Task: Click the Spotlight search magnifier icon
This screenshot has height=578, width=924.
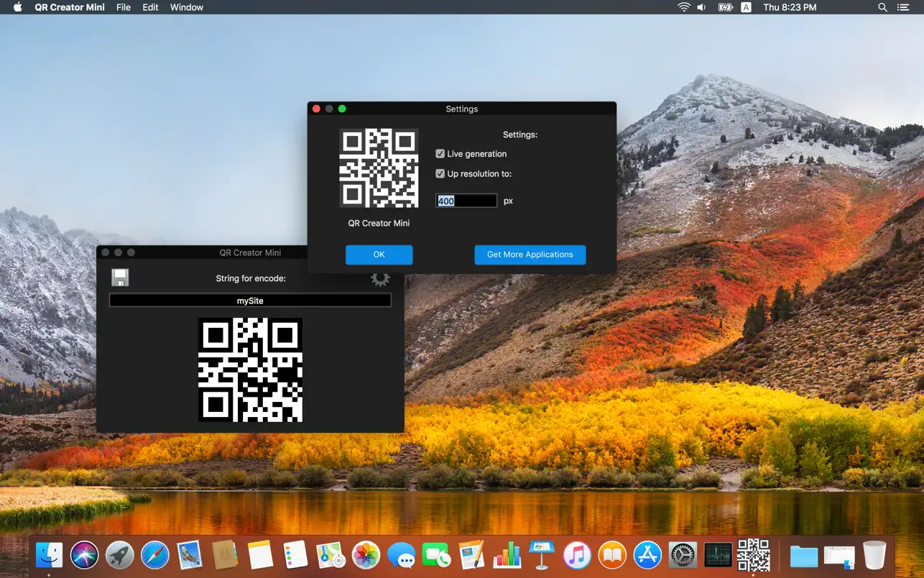Action: click(882, 7)
